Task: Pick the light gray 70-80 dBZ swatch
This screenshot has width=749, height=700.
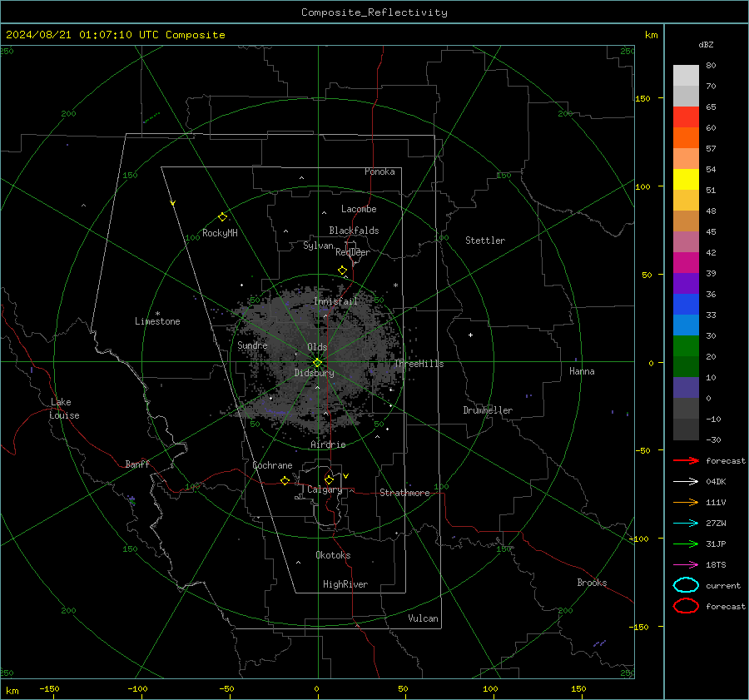Action: 686,76
